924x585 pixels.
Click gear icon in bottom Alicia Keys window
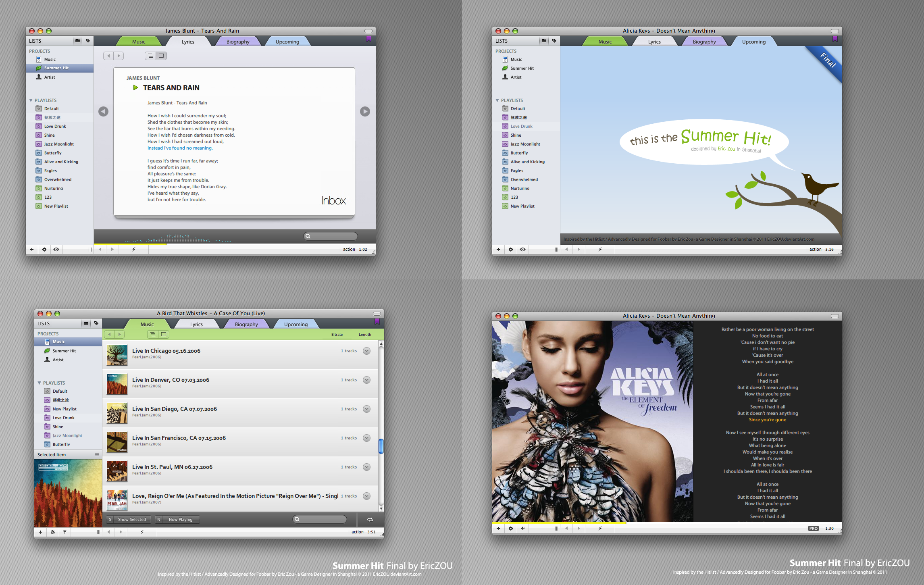(x=511, y=529)
